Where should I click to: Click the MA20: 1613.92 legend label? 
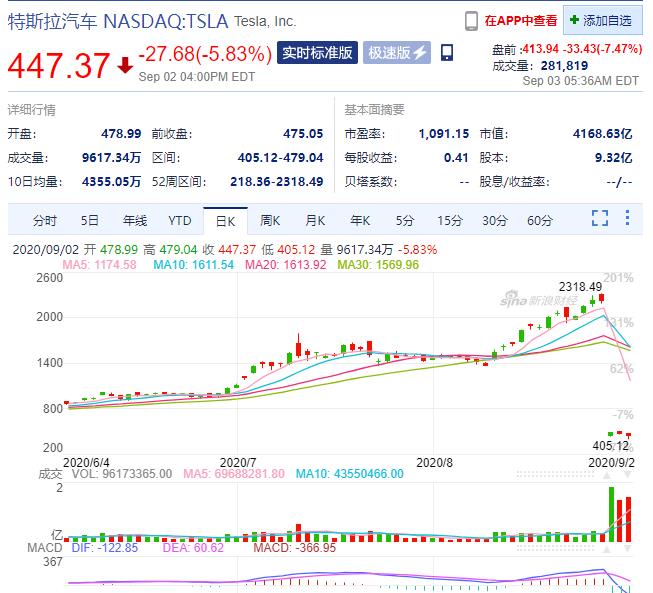pos(285,264)
